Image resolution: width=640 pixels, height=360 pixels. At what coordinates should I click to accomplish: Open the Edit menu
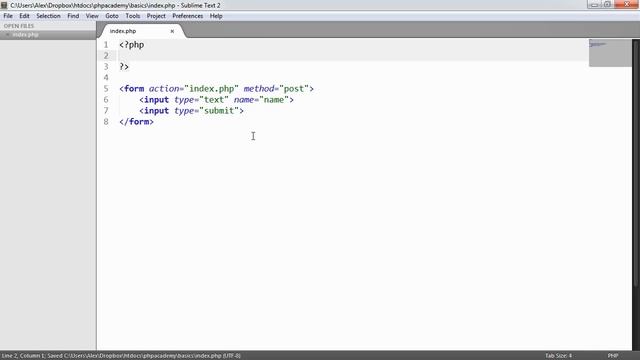[24, 16]
